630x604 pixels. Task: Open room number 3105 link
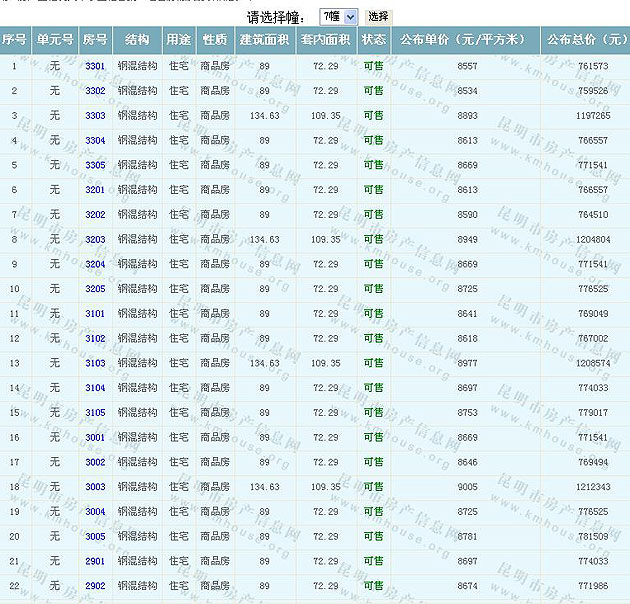pos(95,413)
